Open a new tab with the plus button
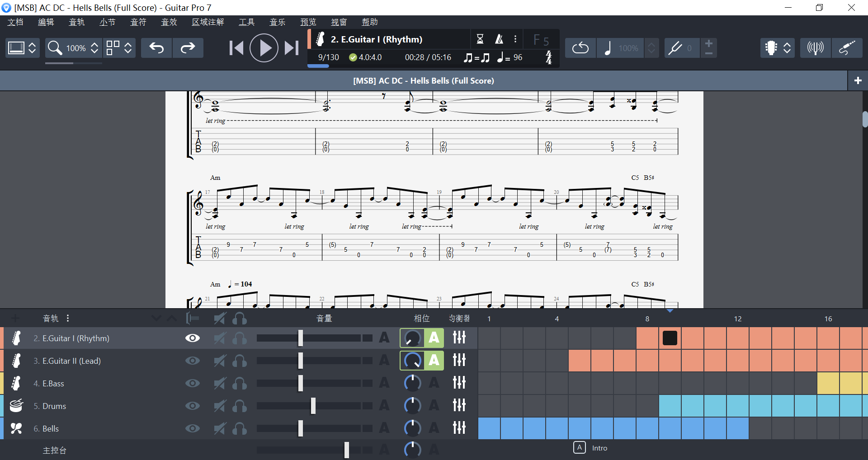 (x=857, y=80)
